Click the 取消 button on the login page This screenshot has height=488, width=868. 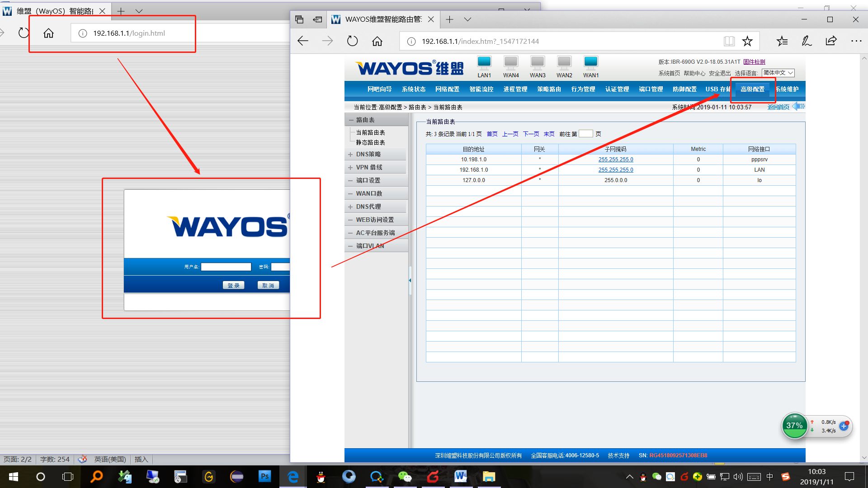(268, 285)
